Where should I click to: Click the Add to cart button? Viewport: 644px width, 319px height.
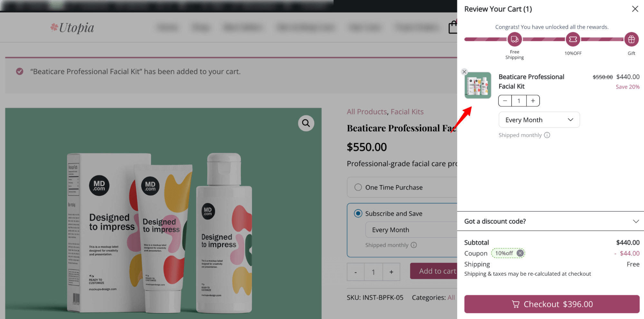pos(438,271)
